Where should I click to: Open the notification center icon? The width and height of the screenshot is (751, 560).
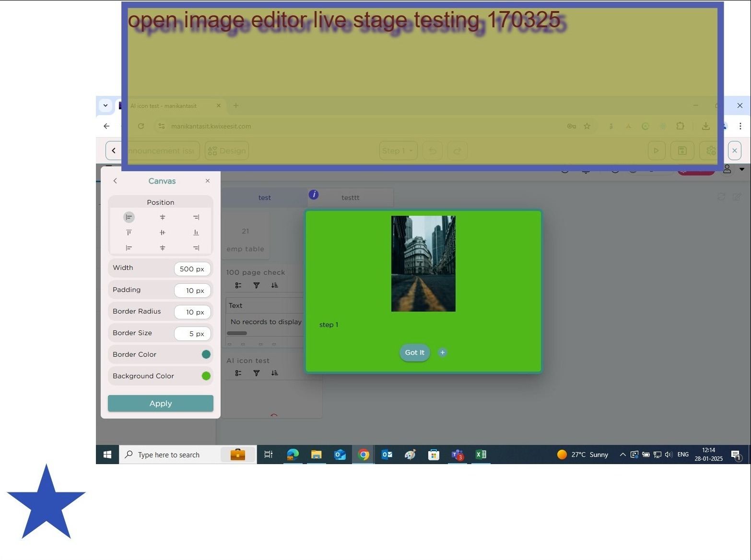point(736,455)
